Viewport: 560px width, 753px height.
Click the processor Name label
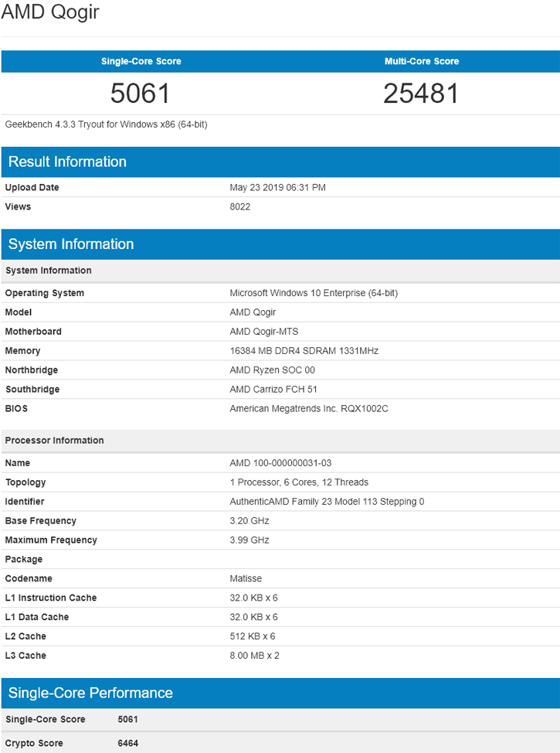17,463
